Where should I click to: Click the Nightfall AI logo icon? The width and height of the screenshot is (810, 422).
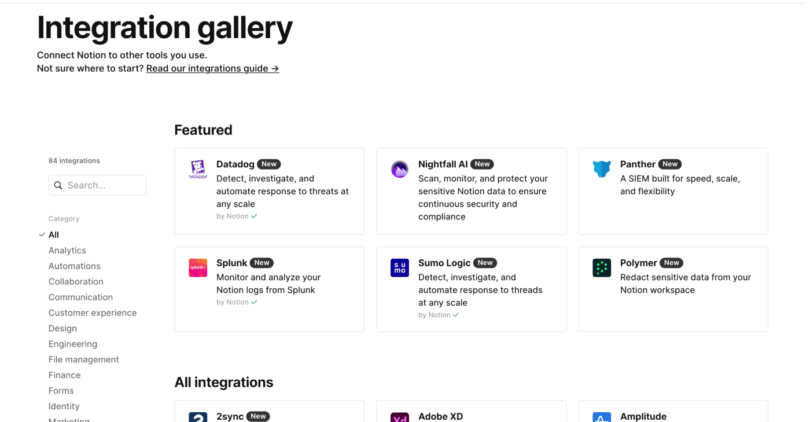click(x=400, y=169)
